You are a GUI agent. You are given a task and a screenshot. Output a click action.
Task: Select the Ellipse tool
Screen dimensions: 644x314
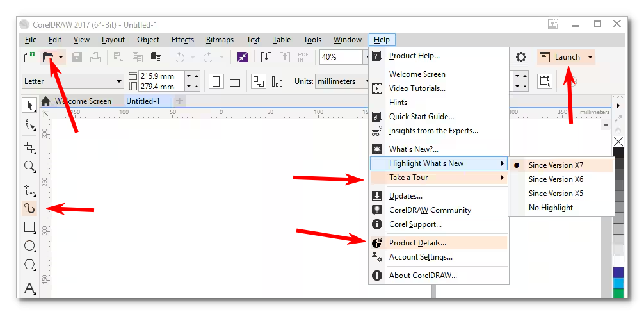point(29,246)
